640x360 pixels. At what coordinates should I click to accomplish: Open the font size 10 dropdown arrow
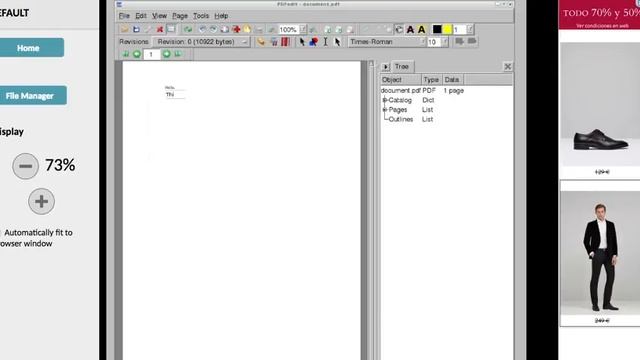pyautogui.click(x=445, y=42)
